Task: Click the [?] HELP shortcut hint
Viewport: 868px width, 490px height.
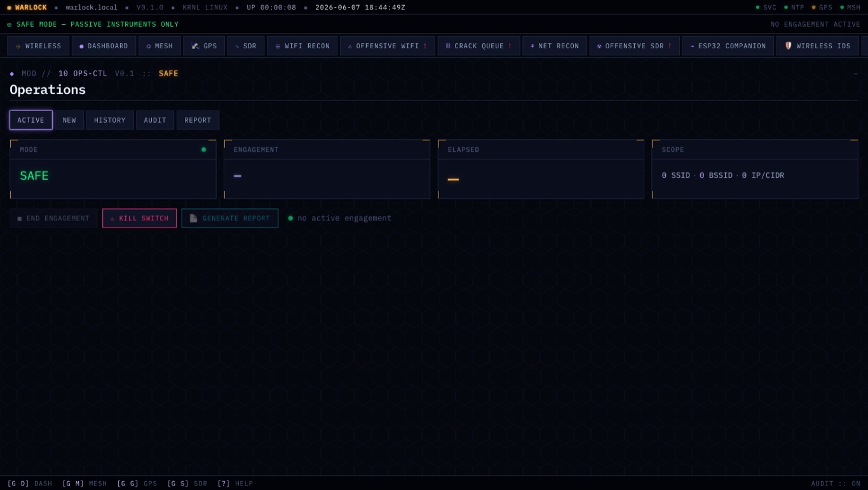Action: 235,484
